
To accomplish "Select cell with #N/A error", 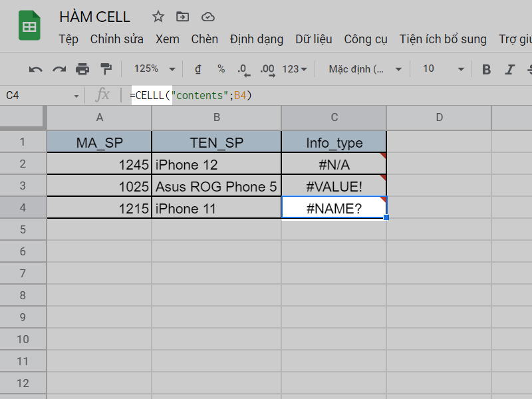I will (334, 164).
